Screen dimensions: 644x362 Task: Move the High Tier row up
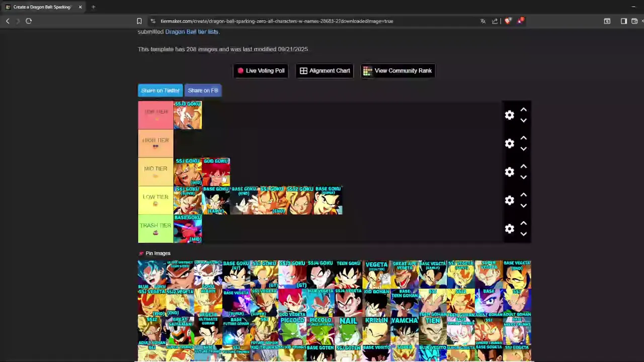(524, 138)
